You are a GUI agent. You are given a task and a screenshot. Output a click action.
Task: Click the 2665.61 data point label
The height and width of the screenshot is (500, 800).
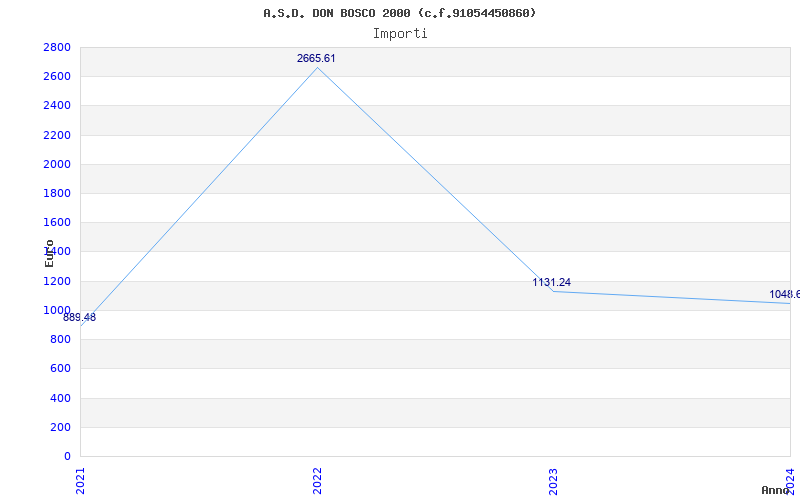[x=316, y=58]
